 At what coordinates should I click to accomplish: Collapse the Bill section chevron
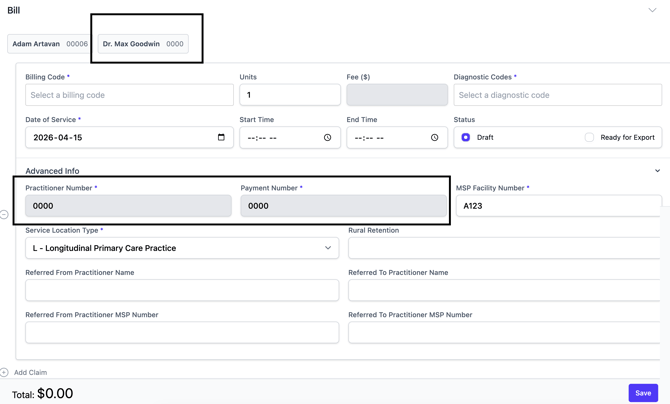(x=652, y=10)
